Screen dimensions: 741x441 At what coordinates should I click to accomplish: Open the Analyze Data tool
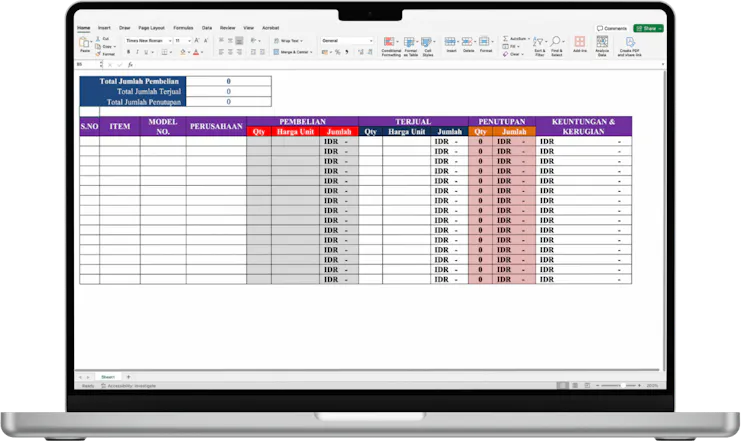tap(602, 46)
